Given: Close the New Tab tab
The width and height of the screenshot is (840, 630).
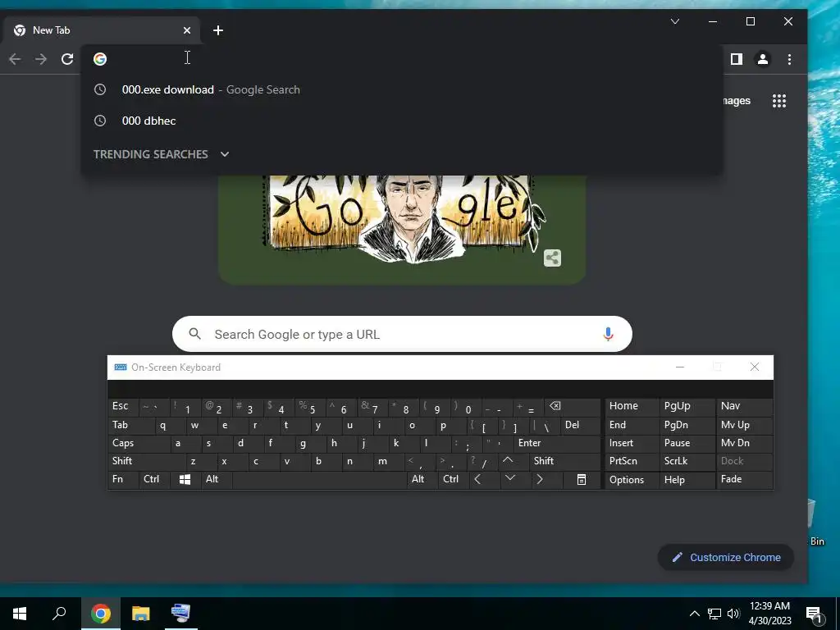Looking at the screenshot, I should coord(187,30).
